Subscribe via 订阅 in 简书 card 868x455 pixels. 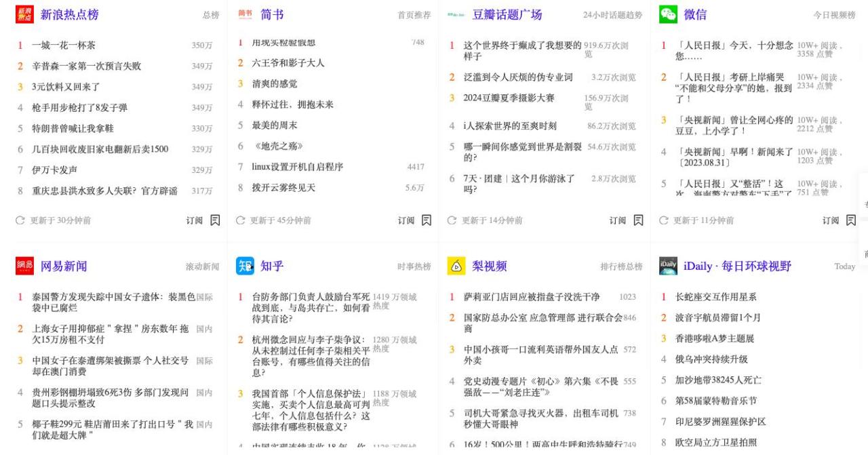click(406, 220)
